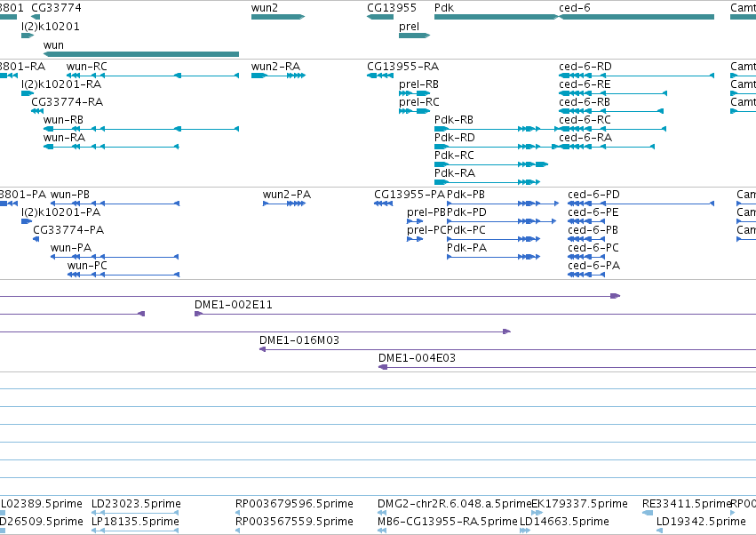Select the DME1-016M03 BAC clone label
Image resolution: width=756 pixels, height=535 pixels.
(x=299, y=340)
